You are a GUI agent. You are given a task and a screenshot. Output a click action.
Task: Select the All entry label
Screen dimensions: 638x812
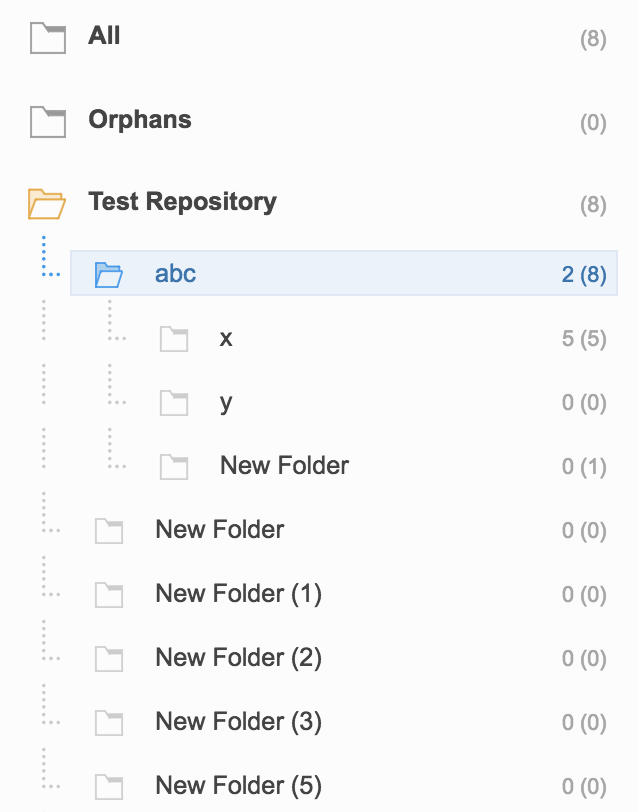pyautogui.click(x=104, y=36)
